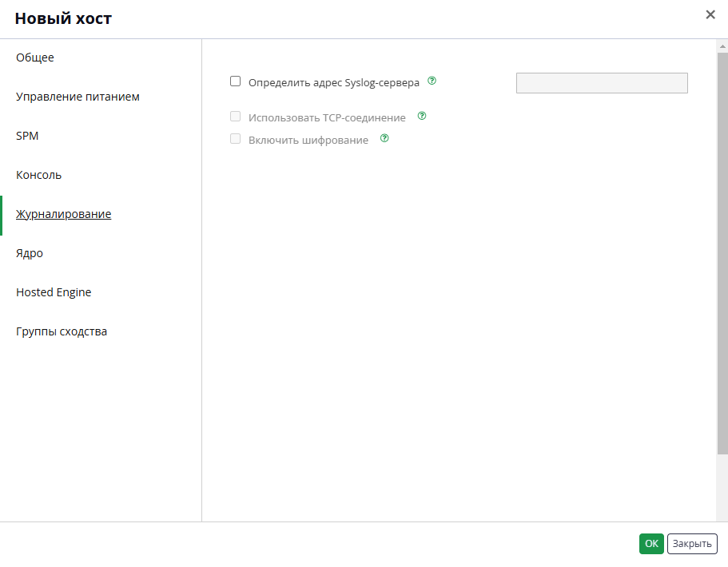The width and height of the screenshot is (728, 567).
Task: Click the vertical scrollbar thumb
Action: tap(722, 253)
